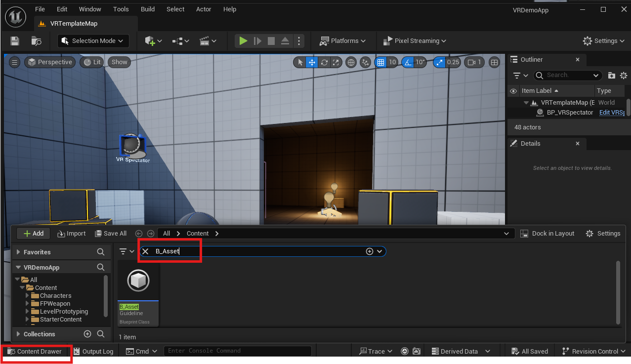Image resolution: width=631 pixels, height=364 pixels.
Task: Save the current level with disk icon
Action: (x=15, y=41)
